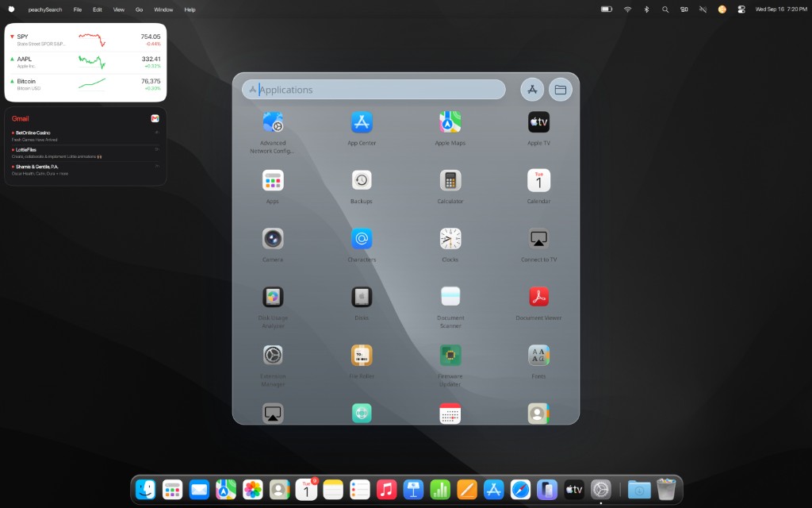The image size is (812, 508).
Task: Open the Shamis & Gentile, P.A. email
Action: pos(86,170)
